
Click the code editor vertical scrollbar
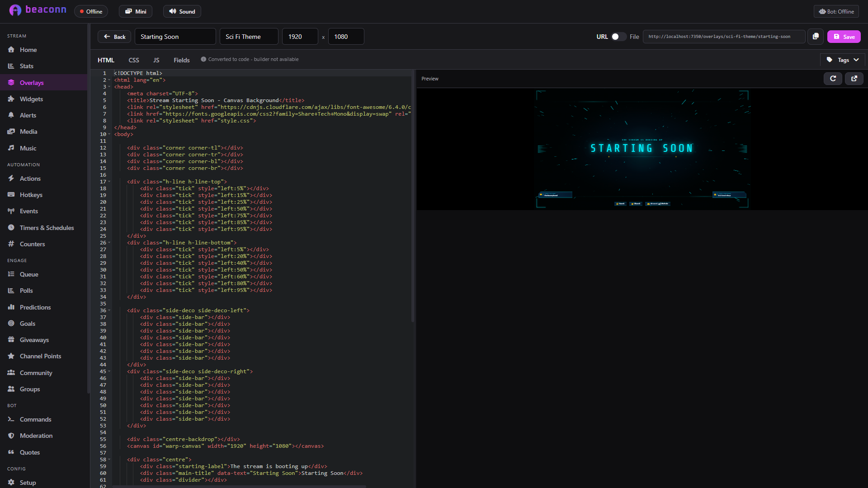[413, 196]
